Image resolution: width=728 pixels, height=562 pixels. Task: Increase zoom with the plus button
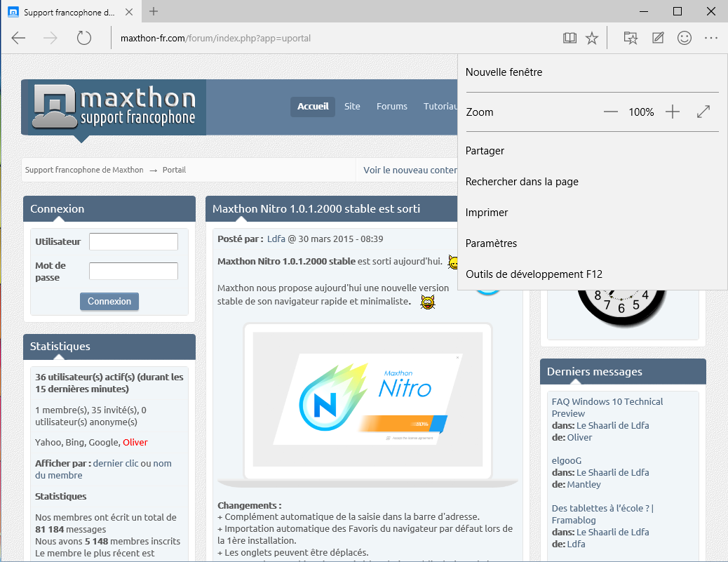pos(673,112)
